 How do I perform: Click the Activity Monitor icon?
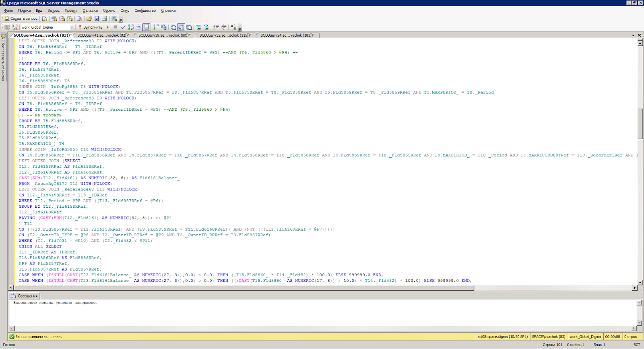point(114,19)
